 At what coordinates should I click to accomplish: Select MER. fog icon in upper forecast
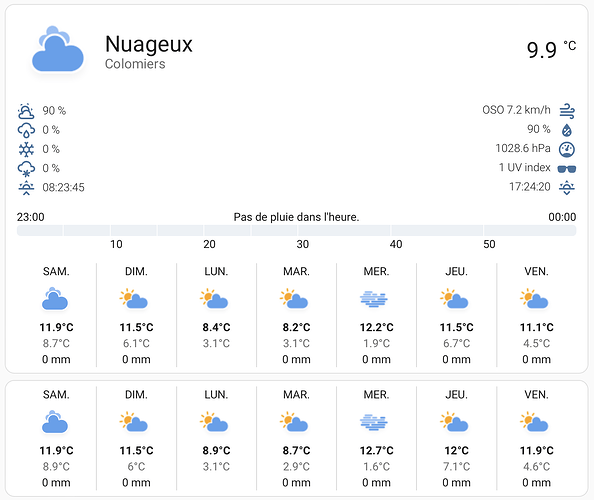[x=374, y=299]
